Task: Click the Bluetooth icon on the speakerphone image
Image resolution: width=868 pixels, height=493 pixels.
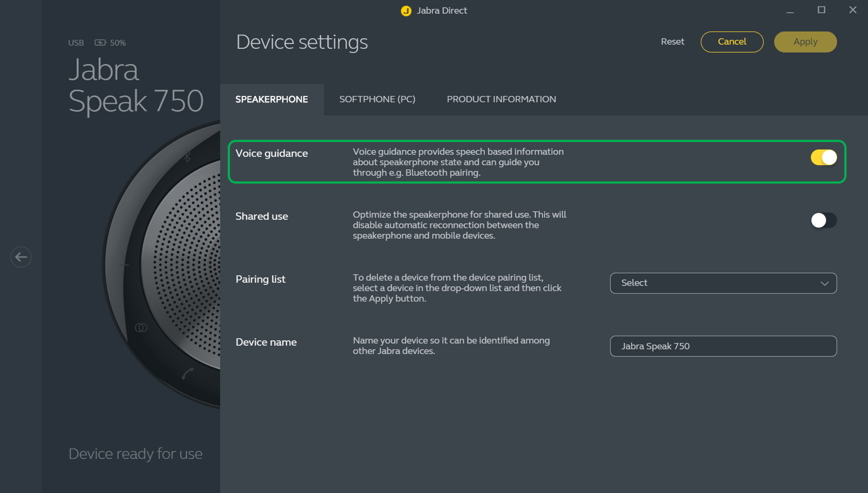Action: (x=187, y=156)
